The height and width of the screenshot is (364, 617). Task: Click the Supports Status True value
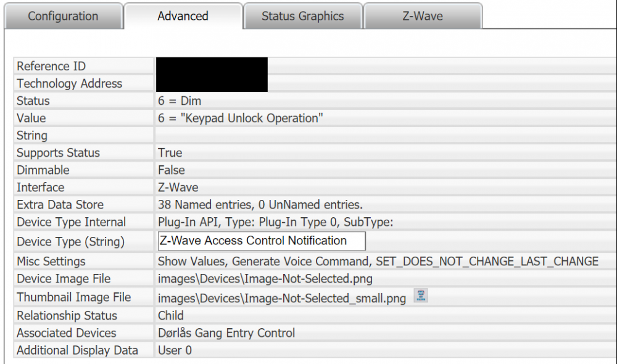(170, 152)
